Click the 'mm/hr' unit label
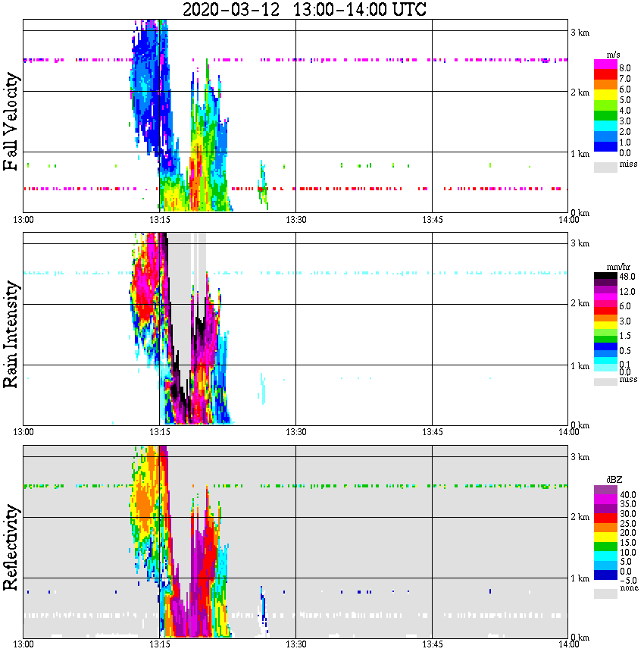The height and width of the screenshot is (658, 644). (x=618, y=268)
